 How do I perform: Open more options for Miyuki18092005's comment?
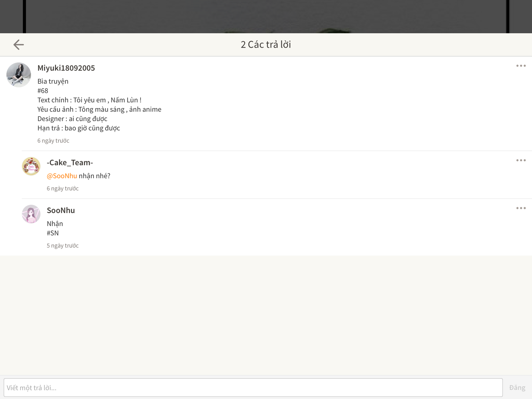pyautogui.click(x=521, y=66)
